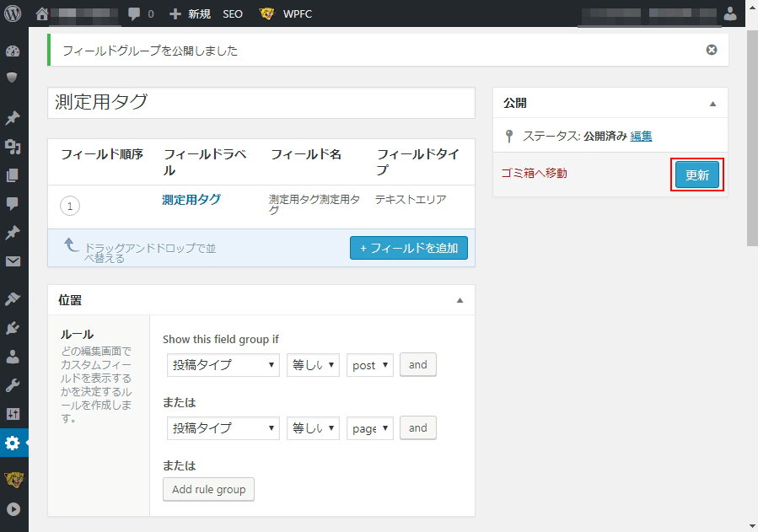The image size is (758, 532).
Task: Click and button beside page rule
Action: 417,428
